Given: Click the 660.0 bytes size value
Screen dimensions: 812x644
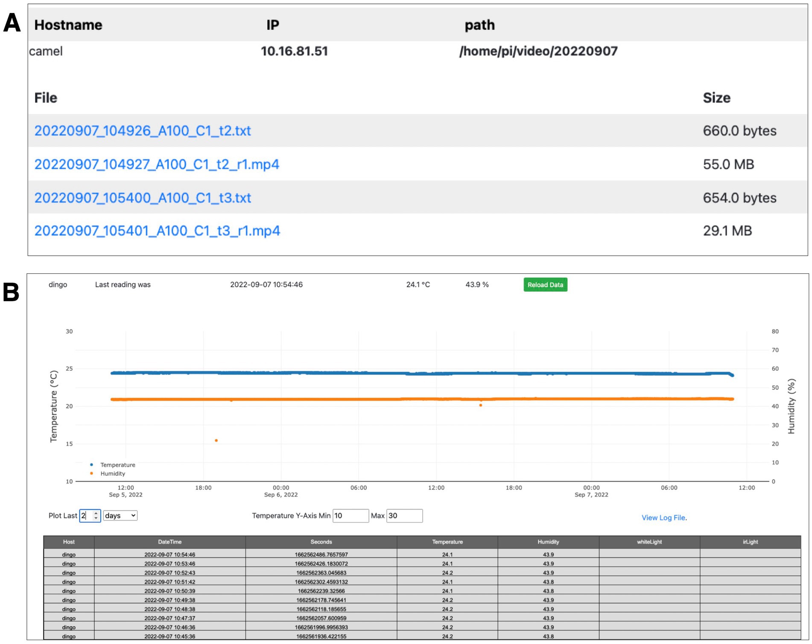Looking at the screenshot, I should (x=739, y=131).
